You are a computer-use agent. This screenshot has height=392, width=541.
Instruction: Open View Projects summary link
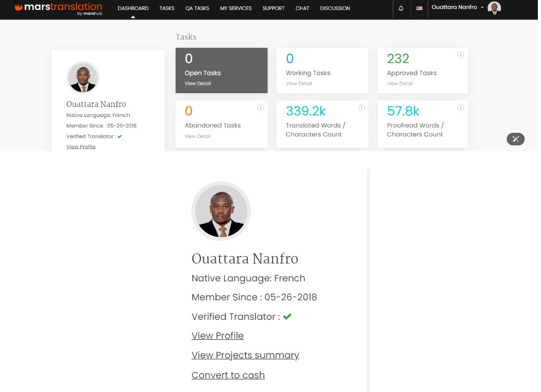245,355
